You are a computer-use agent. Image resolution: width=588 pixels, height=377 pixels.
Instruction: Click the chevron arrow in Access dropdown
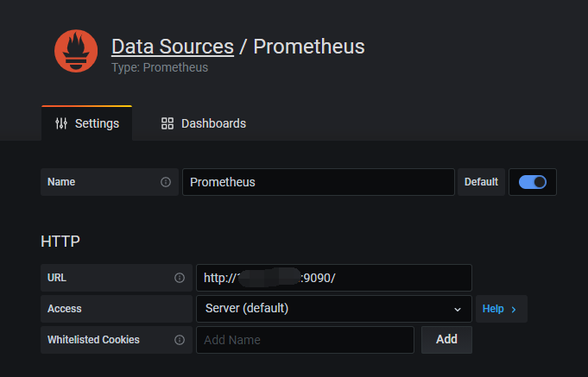tap(458, 309)
